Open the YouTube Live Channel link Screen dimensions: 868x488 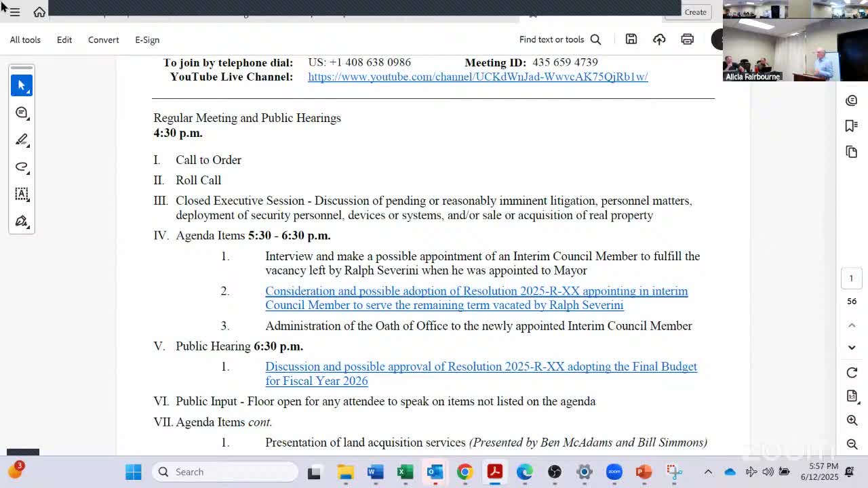(478, 77)
